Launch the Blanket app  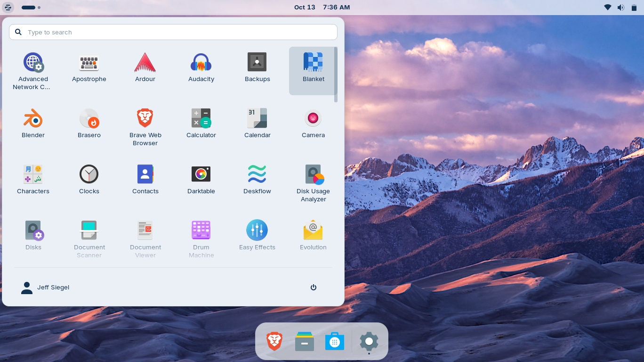313,71
